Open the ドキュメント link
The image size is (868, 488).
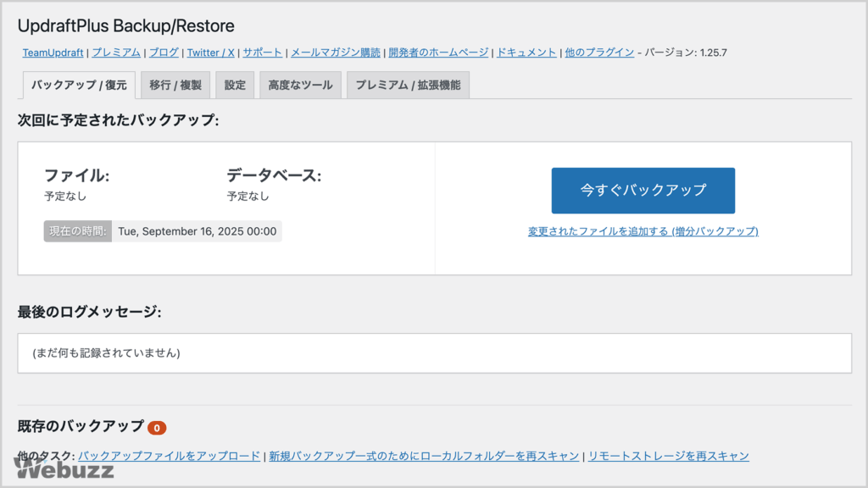point(526,53)
